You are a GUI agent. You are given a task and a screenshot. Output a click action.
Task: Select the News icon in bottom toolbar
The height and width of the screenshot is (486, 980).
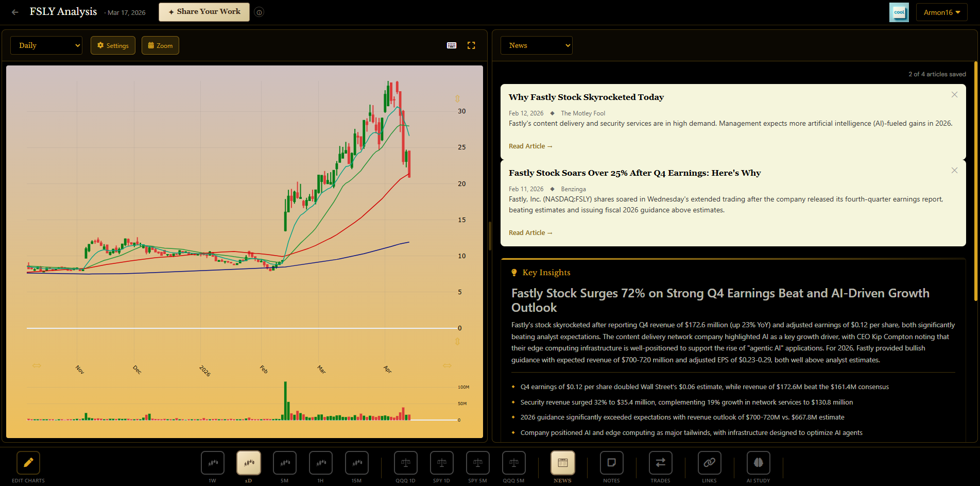coord(563,463)
